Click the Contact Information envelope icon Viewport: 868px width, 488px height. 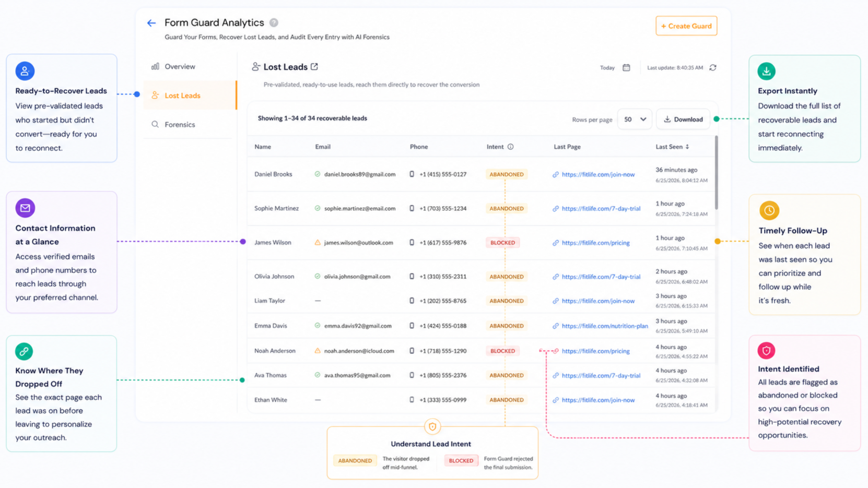click(25, 208)
